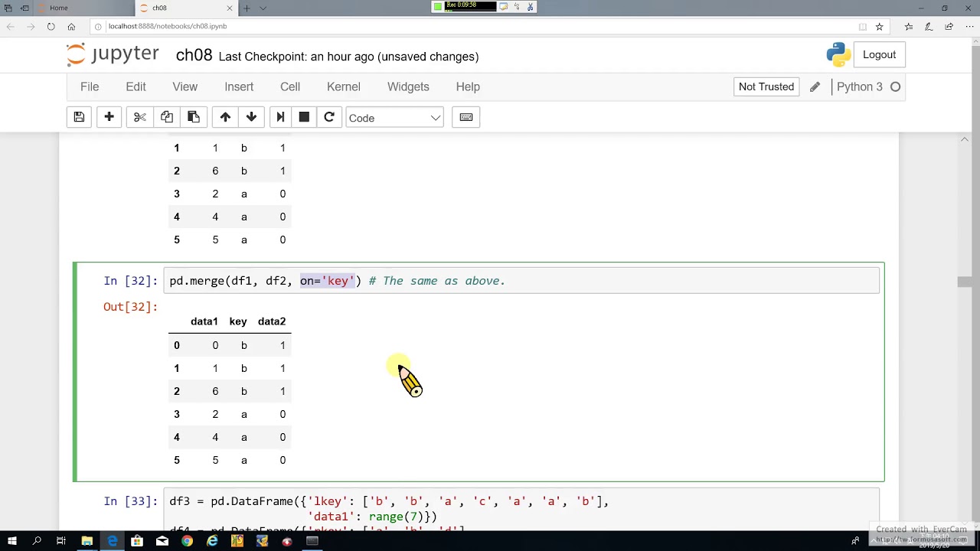This screenshot has width=980, height=551.
Task: Insert a cell below with plus icon
Action: pos(109,117)
